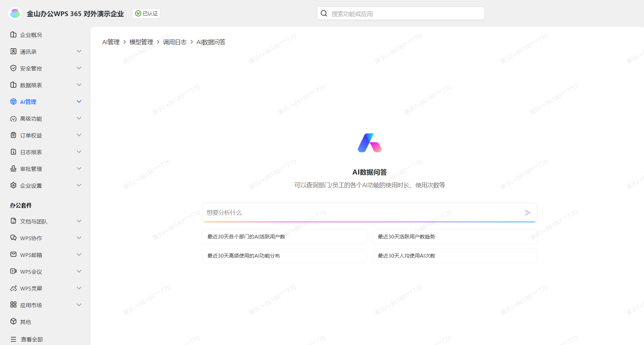Go to AI管理 breadcrumb

coord(111,42)
